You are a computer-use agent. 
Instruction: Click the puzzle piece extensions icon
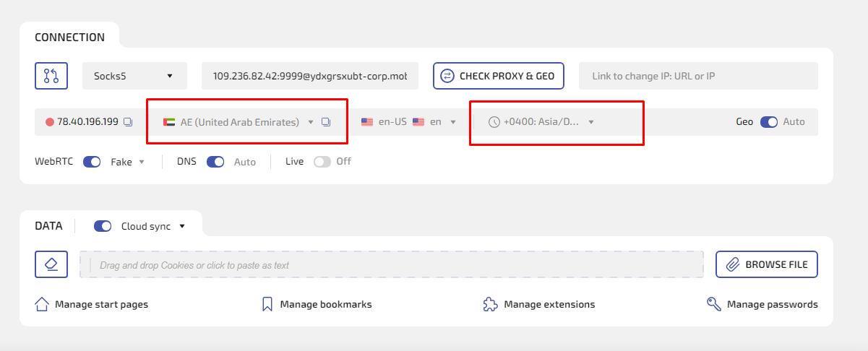click(x=491, y=304)
